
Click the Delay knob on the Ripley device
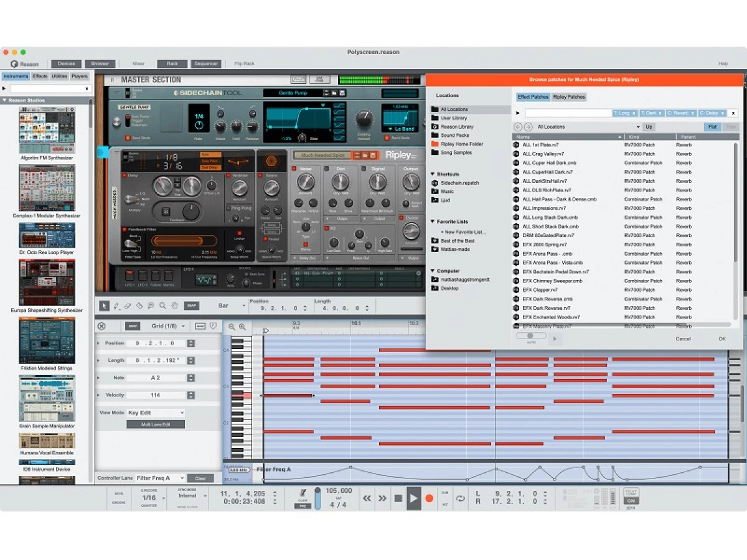click(x=163, y=187)
